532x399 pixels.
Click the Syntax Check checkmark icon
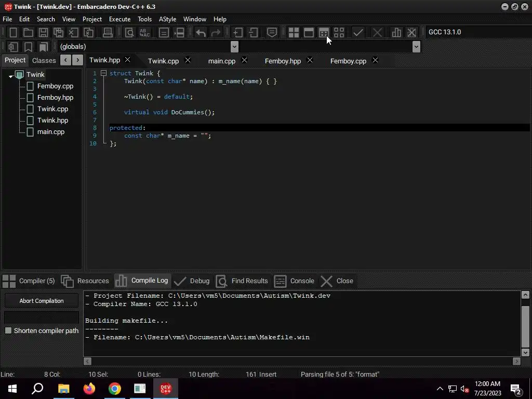(358, 33)
